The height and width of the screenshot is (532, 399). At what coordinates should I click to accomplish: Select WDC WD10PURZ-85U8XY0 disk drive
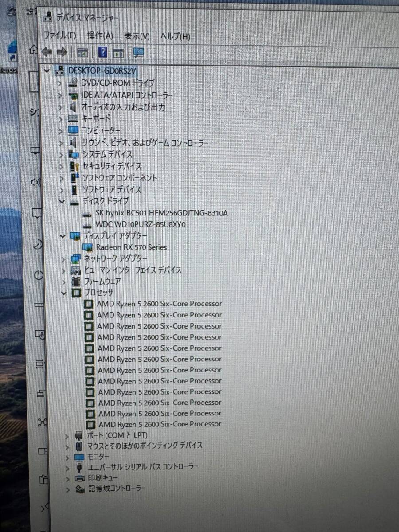point(141,224)
